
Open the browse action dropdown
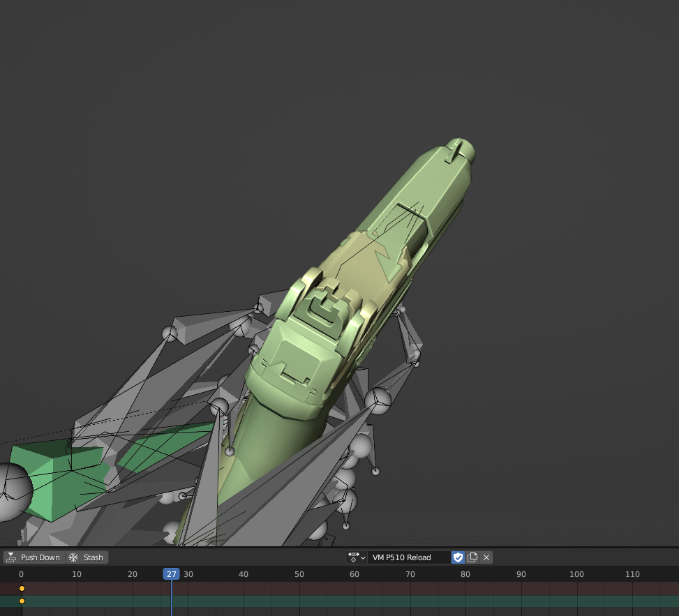356,557
